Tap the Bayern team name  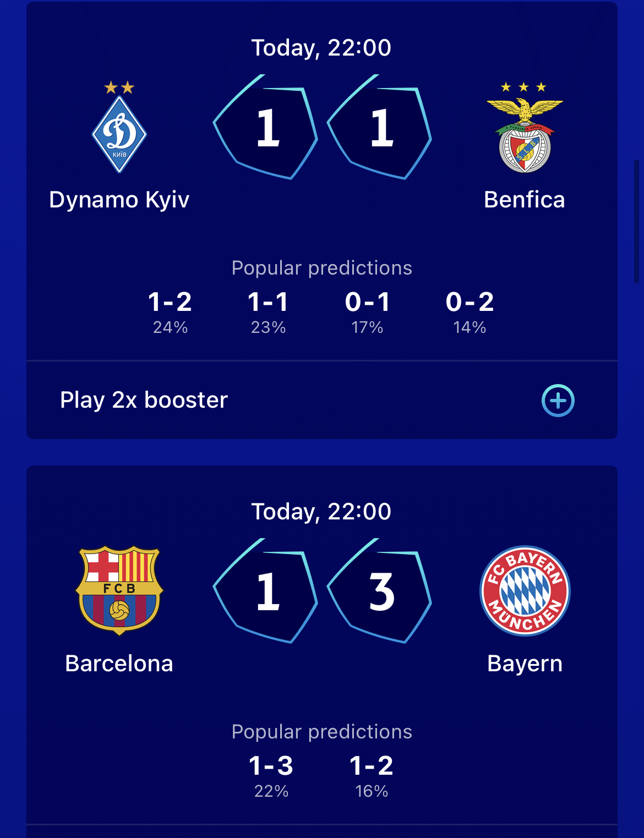[x=525, y=664]
